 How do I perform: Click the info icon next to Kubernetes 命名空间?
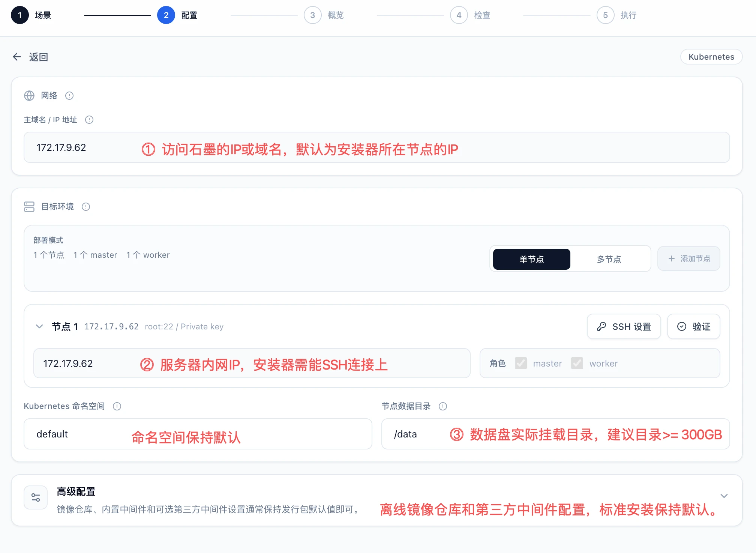coord(117,406)
